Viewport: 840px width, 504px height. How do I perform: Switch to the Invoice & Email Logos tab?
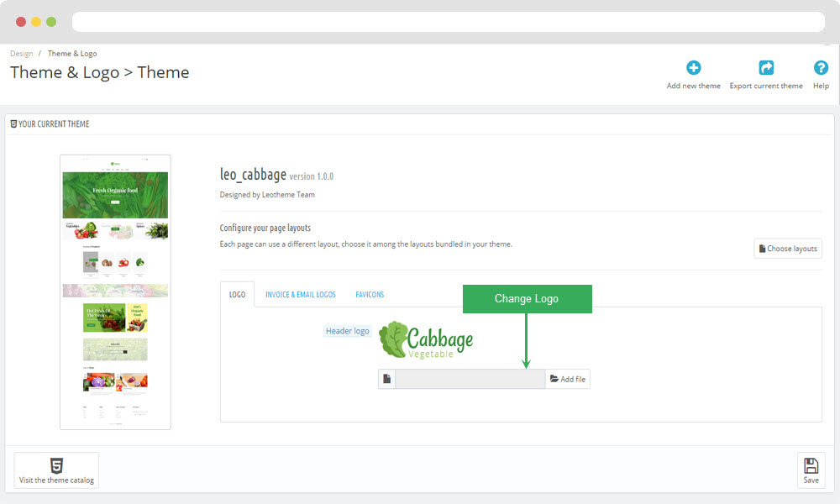300,295
